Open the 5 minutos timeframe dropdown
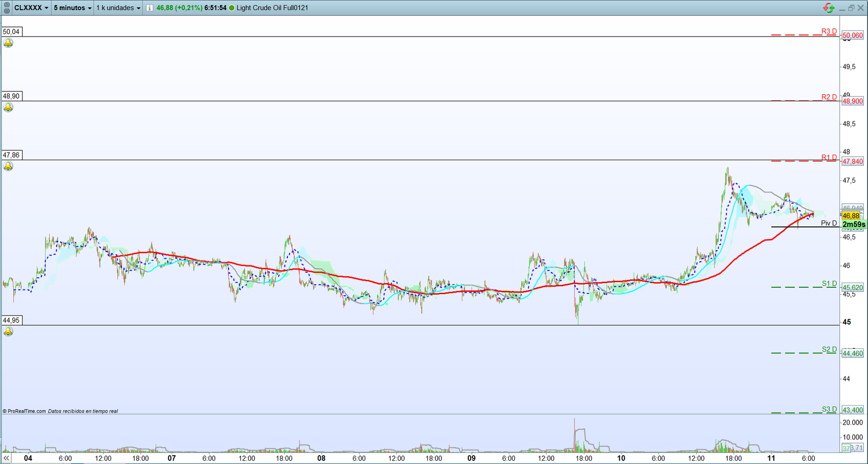 (72, 8)
